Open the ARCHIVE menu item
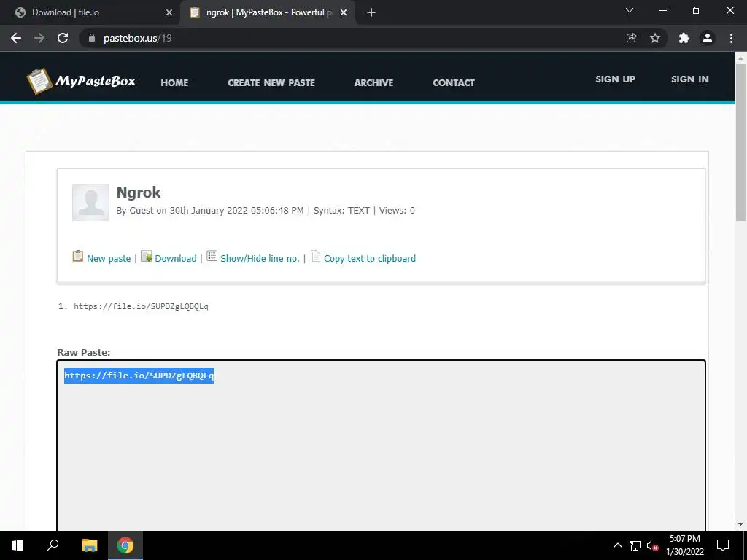The width and height of the screenshot is (747, 560). 373,82
